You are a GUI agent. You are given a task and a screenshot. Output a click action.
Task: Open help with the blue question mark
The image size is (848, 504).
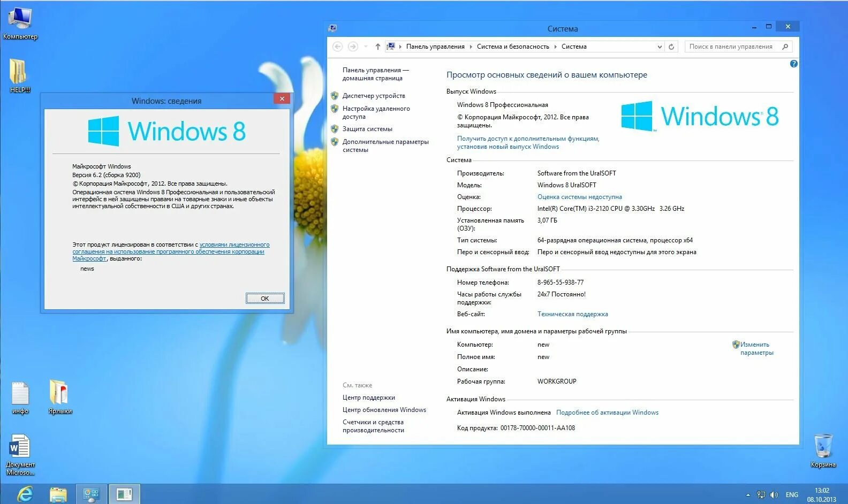pos(793,64)
